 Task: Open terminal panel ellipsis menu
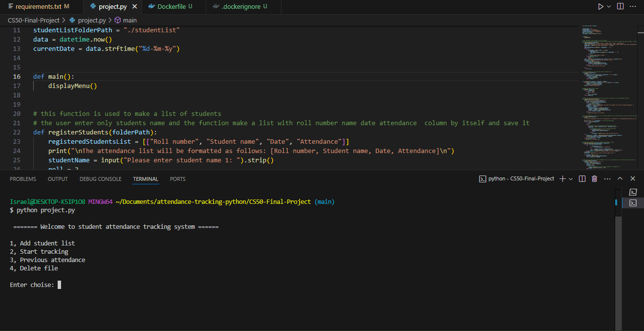pos(607,179)
